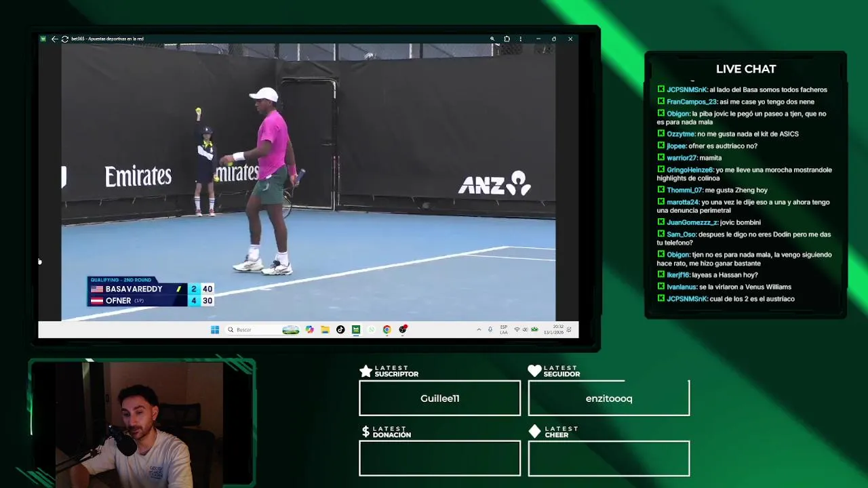
Task: Open TikTok from the taskbar
Action: point(340,329)
